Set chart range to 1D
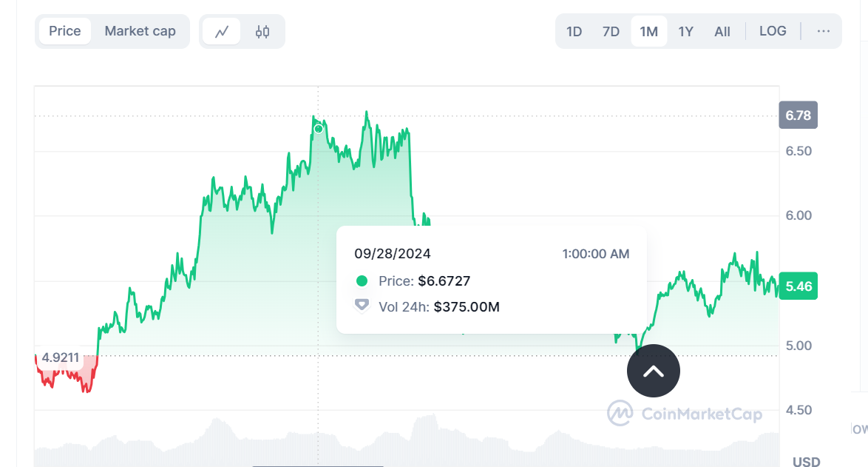 [574, 31]
